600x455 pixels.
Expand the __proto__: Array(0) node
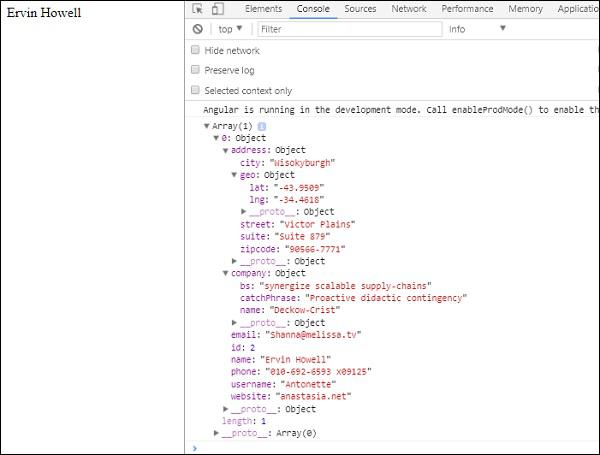tap(216, 433)
